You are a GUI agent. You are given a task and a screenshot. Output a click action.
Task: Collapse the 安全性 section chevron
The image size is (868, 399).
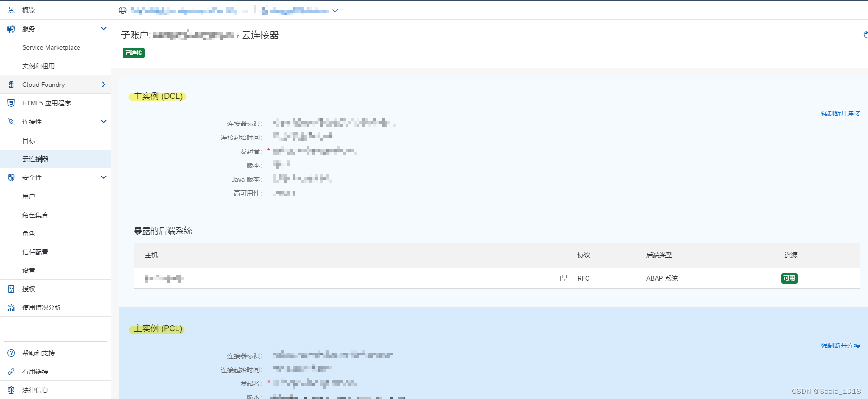tap(104, 177)
